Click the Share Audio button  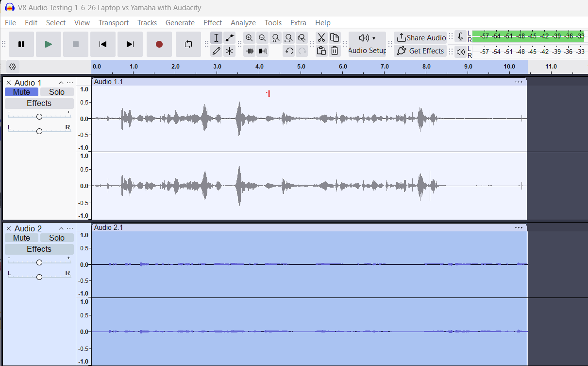coord(420,37)
